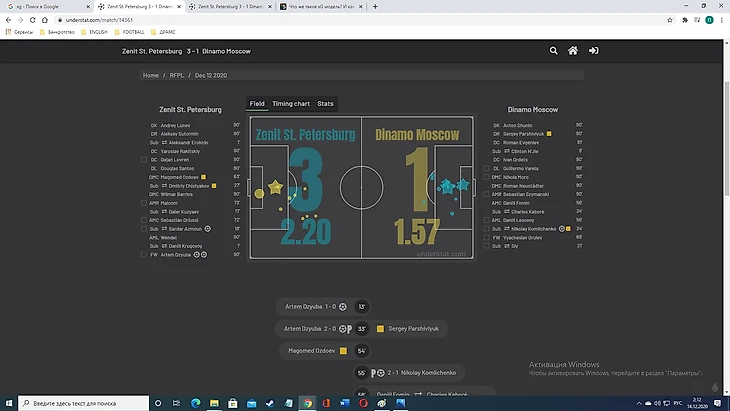Go to Understat home via house icon

tap(573, 51)
